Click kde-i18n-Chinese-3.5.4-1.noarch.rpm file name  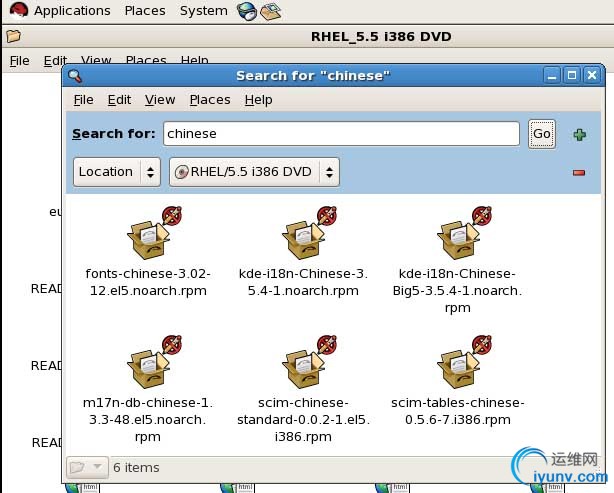pyautogui.click(x=303, y=282)
